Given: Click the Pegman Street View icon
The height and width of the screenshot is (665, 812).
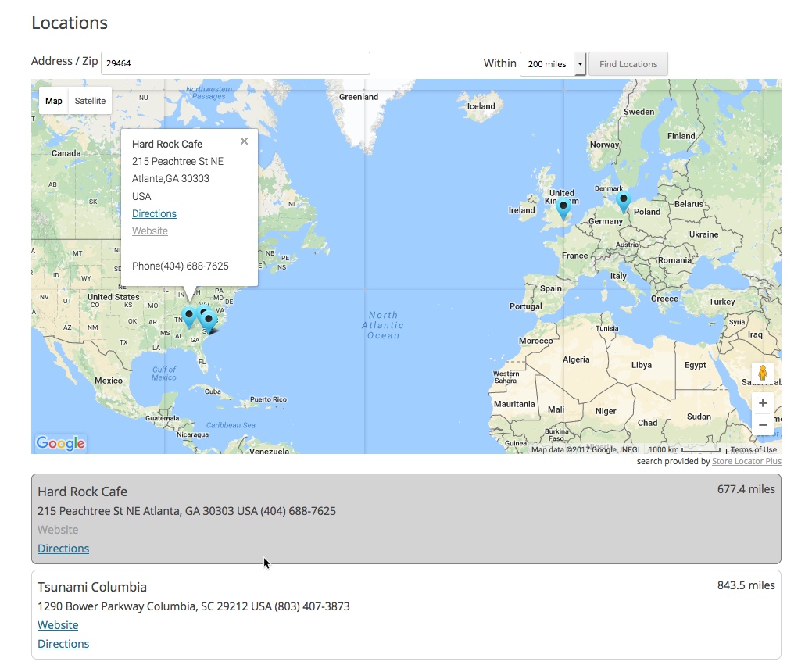Looking at the screenshot, I should pyautogui.click(x=762, y=373).
